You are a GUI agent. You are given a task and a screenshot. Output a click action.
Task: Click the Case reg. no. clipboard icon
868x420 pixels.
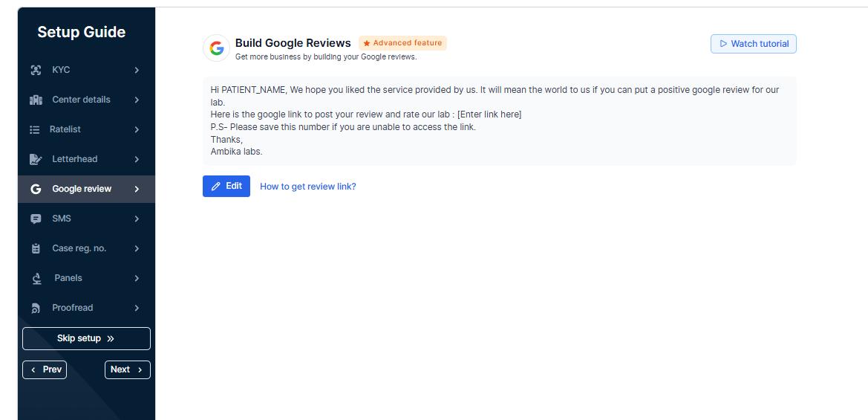click(x=36, y=249)
